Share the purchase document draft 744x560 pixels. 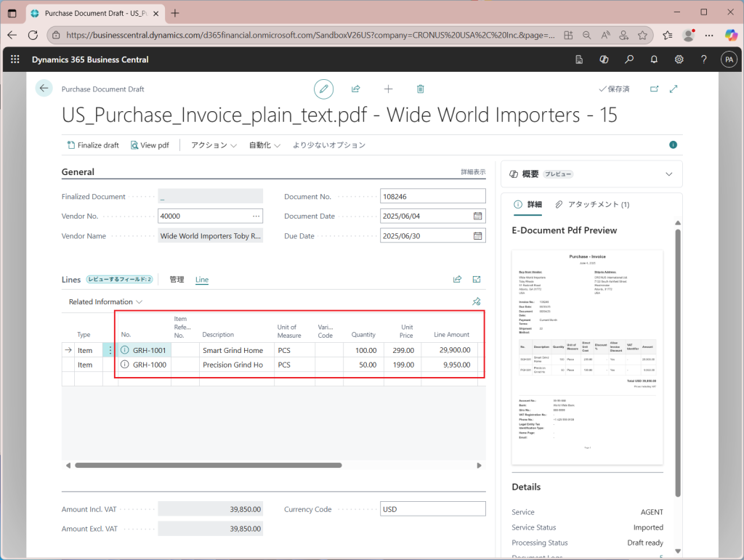click(356, 89)
